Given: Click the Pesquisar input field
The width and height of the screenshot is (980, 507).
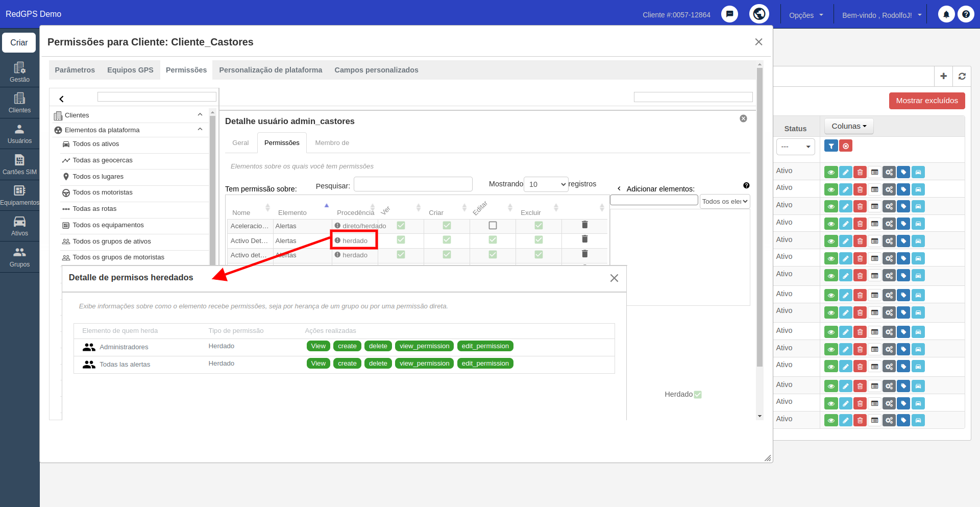Looking at the screenshot, I should click(413, 184).
